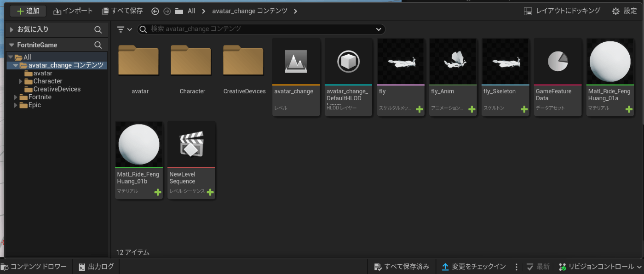Click green plus on NewLevelSequence

point(210,192)
